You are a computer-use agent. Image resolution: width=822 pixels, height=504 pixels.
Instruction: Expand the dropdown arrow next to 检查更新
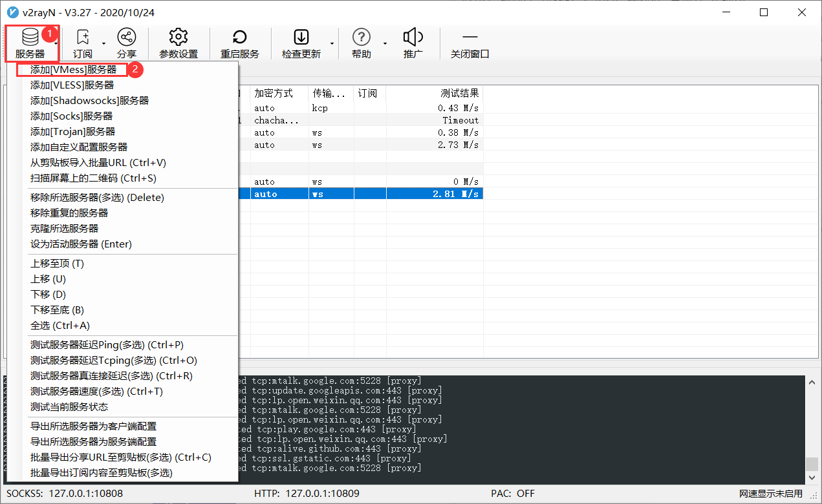pyautogui.click(x=332, y=43)
